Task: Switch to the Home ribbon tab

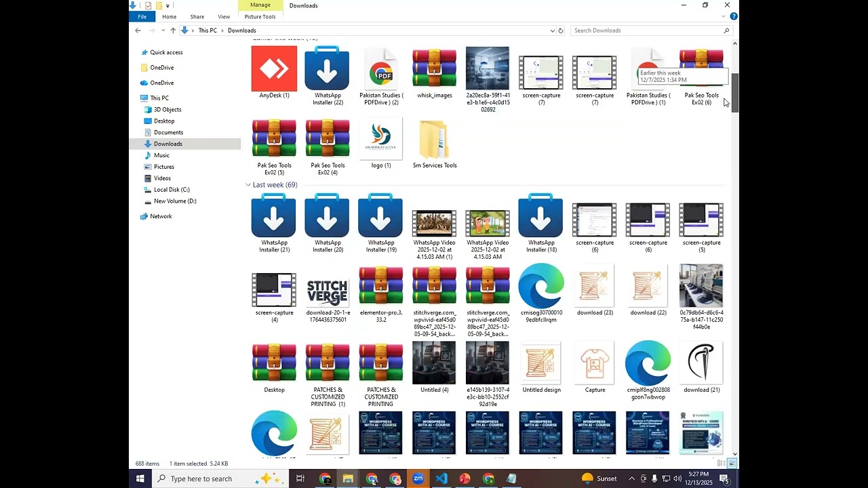Action: click(170, 17)
